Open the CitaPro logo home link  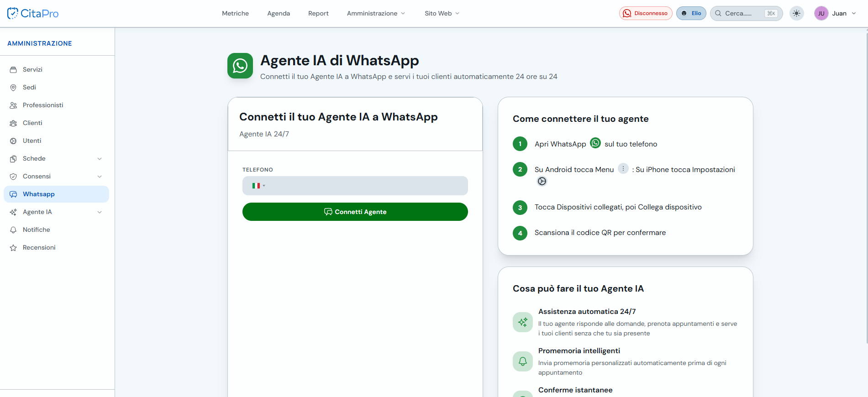click(x=33, y=13)
